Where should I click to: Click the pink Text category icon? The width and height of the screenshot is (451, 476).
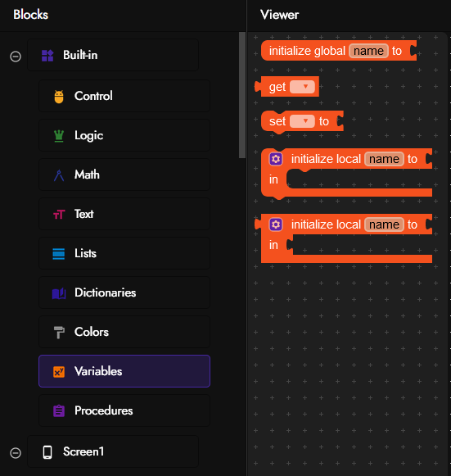59,215
